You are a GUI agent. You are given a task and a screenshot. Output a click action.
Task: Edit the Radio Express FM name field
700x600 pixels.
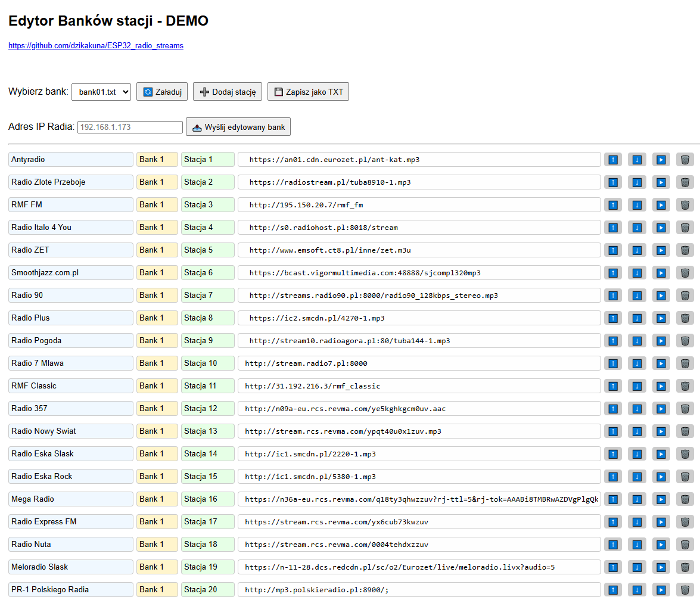[x=70, y=521]
